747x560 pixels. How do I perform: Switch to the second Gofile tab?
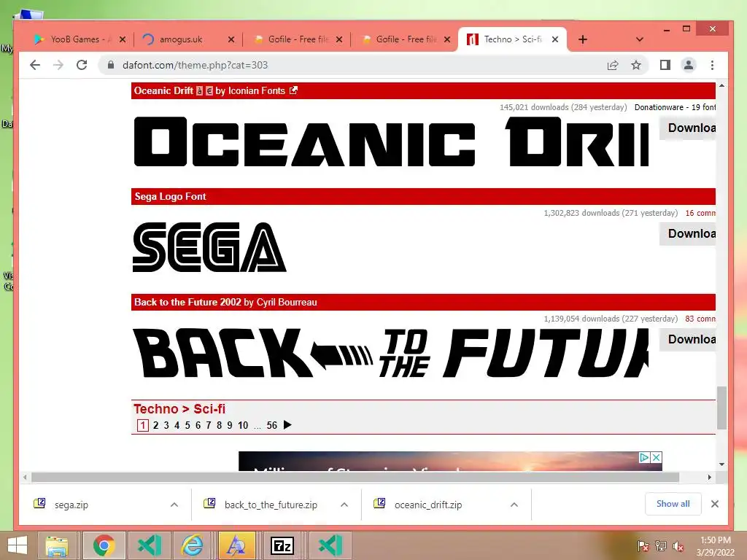(405, 39)
